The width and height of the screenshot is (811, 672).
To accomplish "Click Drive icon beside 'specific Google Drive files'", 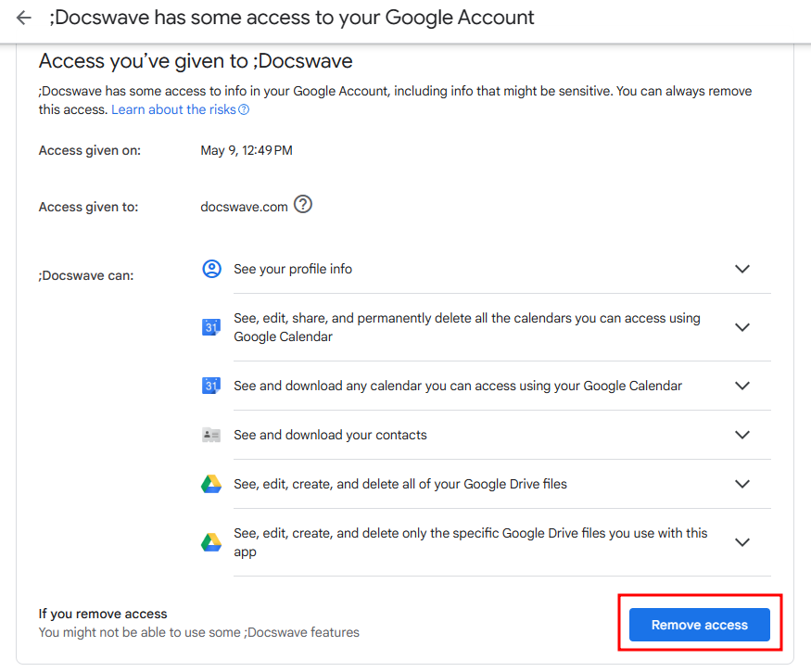I will 211,542.
